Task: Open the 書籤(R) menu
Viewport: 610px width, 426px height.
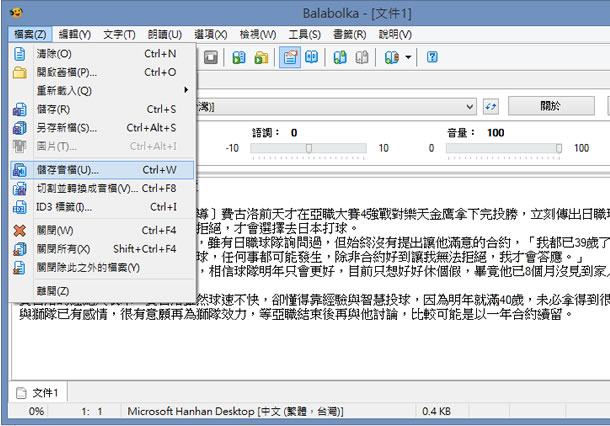Action: (x=349, y=35)
